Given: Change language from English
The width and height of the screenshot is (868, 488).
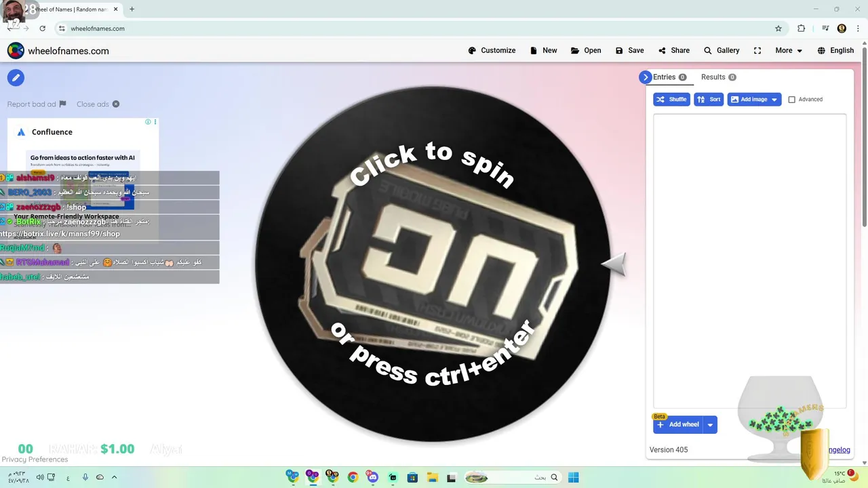Looking at the screenshot, I should click(835, 50).
